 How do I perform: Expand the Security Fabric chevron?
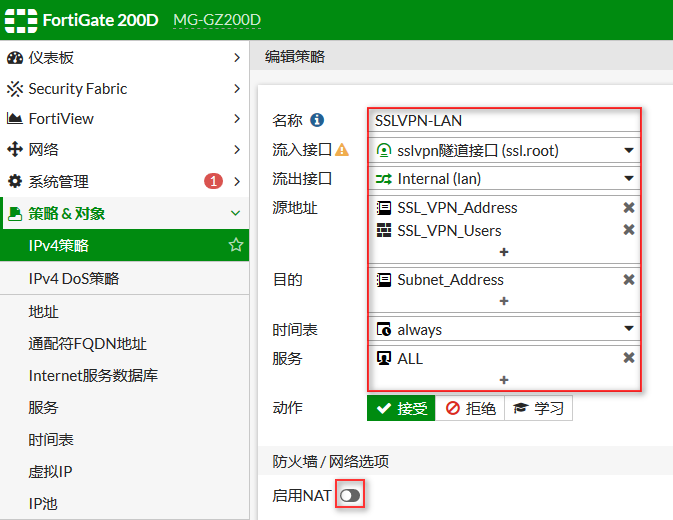(237, 89)
